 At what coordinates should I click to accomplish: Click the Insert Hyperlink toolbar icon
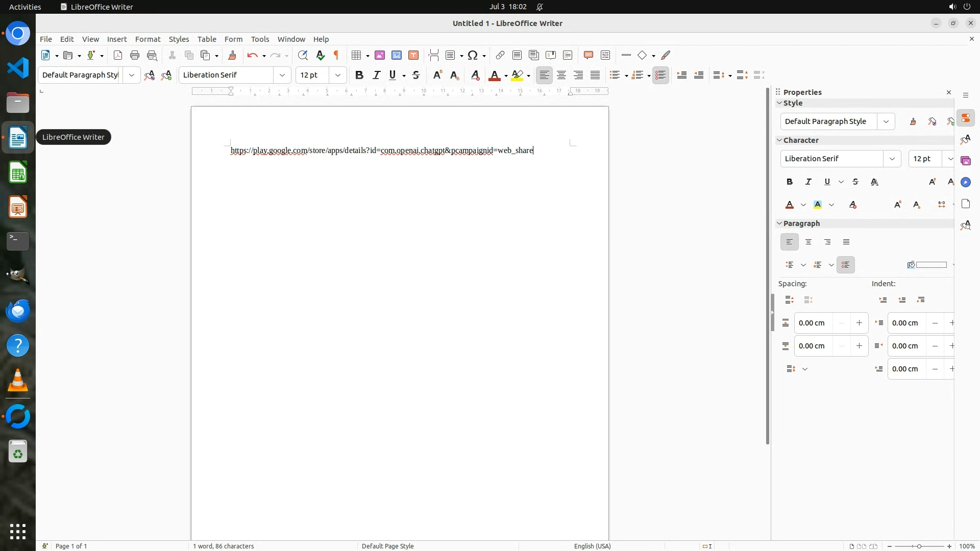click(500, 56)
